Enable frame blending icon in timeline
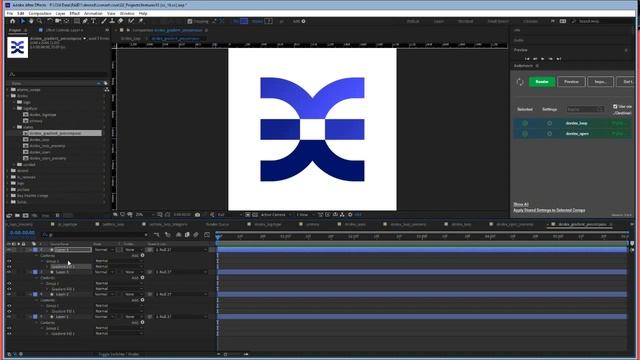Image resolution: width=640 pixels, height=360 pixels. (187, 235)
